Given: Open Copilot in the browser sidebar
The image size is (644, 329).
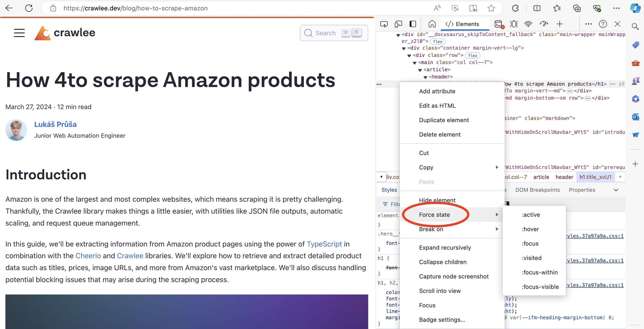Looking at the screenshot, I should [635, 8].
